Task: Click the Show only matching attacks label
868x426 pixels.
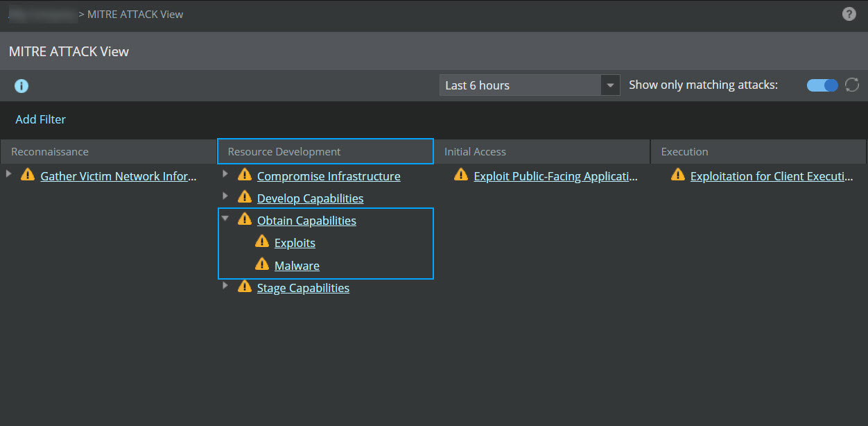Action: pos(703,85)
